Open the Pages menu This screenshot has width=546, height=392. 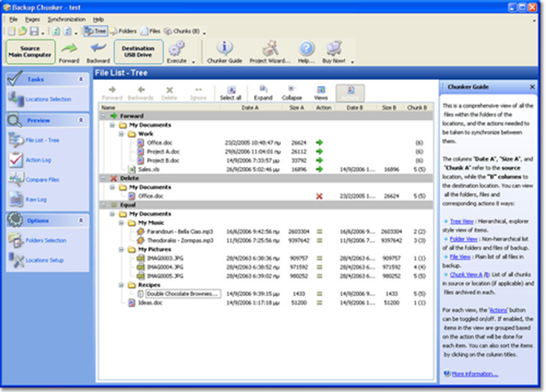coord(33,18)
